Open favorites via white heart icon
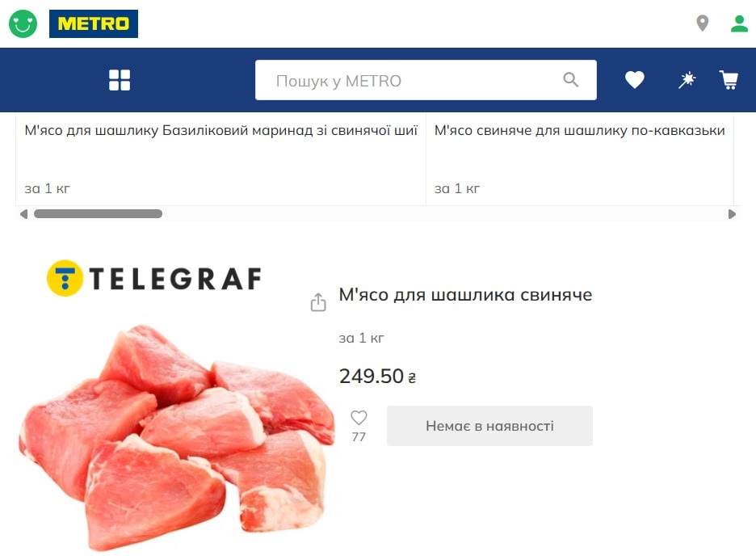 point(635,80)
